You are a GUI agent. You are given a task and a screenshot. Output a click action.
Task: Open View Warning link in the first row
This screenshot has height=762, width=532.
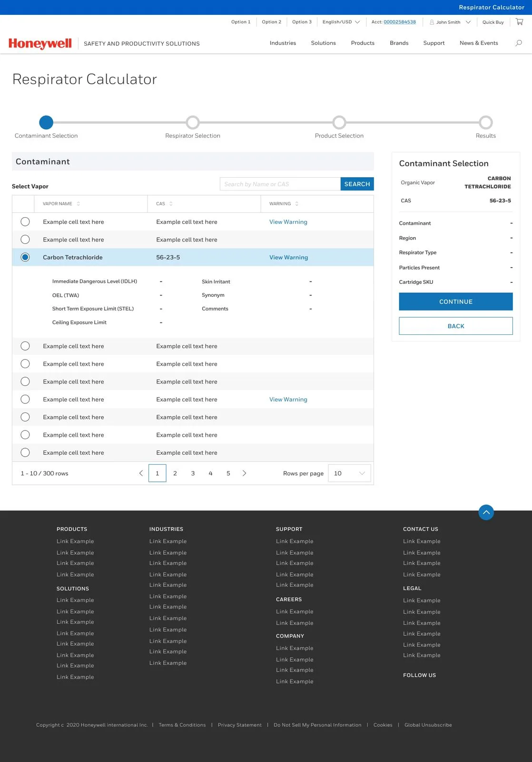(288, 222)
